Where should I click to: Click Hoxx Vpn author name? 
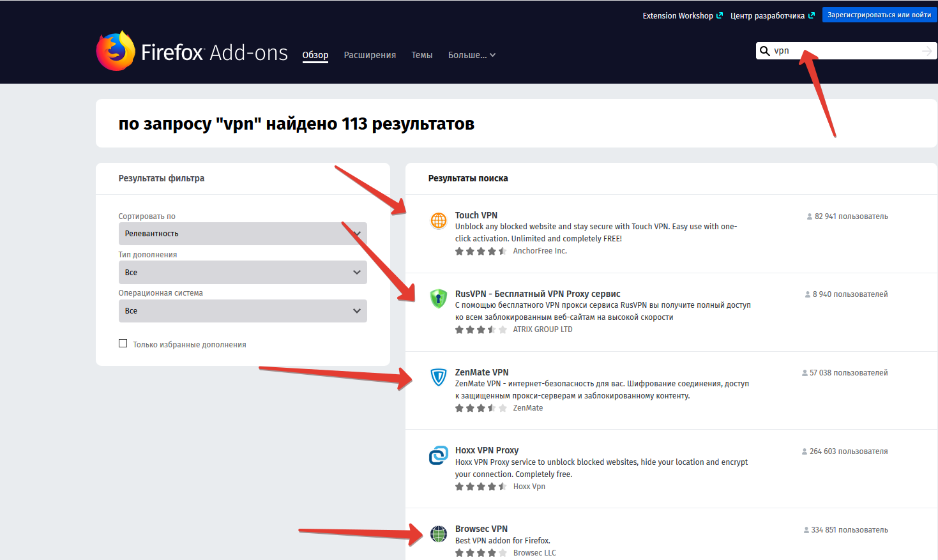pyautogui.click(x=529, y=487)
